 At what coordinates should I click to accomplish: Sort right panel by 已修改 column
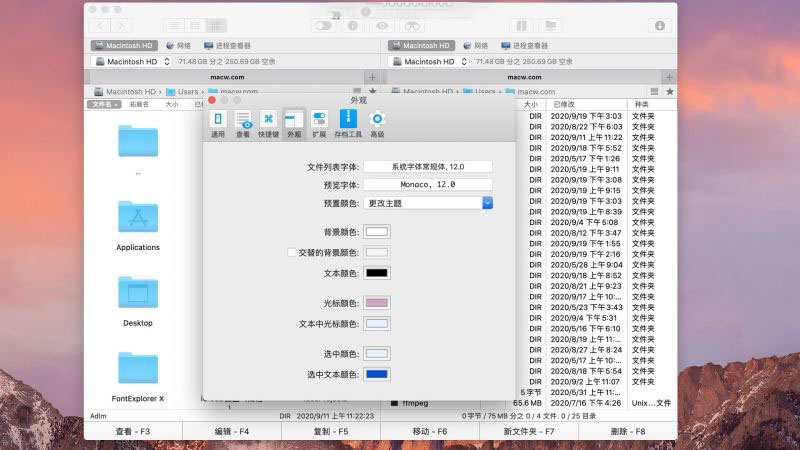coord(564,104)
